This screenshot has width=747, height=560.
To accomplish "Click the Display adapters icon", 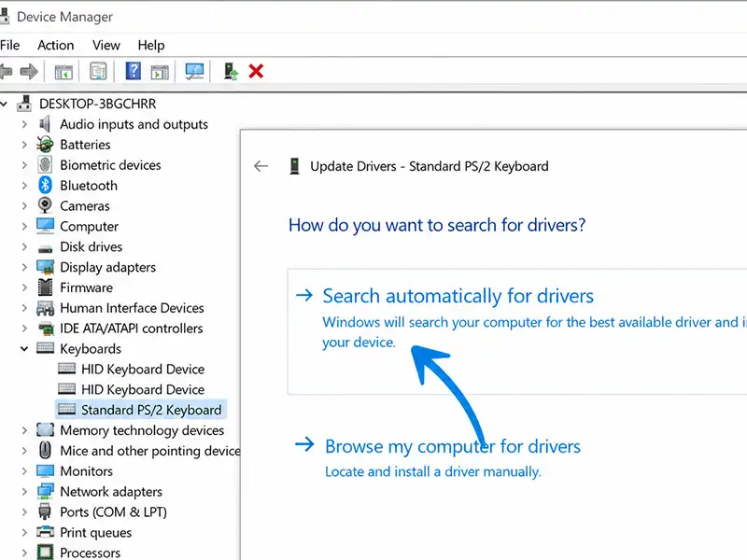I will pyautogui.click(x=45, y=267).
